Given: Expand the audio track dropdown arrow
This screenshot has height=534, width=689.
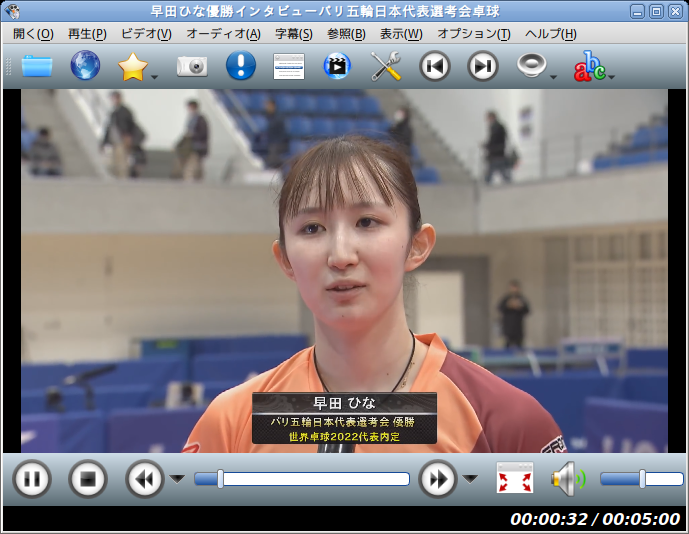Looking at the screenshot, I should click(553, 77).
